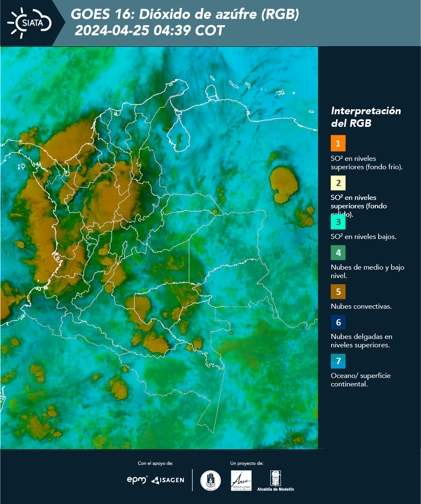
Task: Select dark blue legend swatch number 6
Action: click(338, 323)
